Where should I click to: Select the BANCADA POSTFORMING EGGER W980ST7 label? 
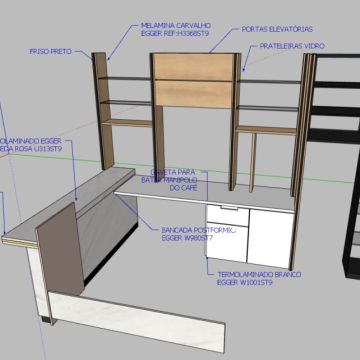point(199,234)
